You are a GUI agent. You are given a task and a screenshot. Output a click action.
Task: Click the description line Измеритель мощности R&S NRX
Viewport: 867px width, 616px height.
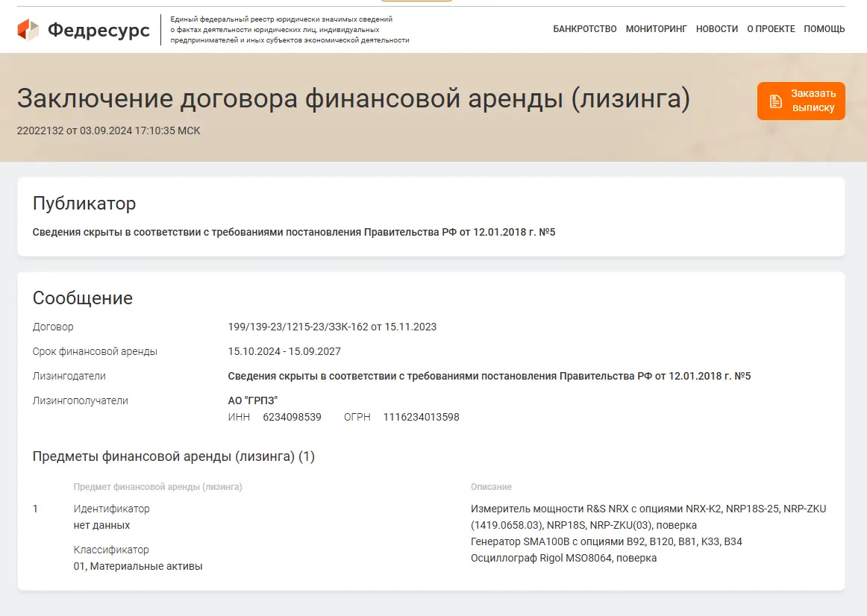tap(648, 517)
